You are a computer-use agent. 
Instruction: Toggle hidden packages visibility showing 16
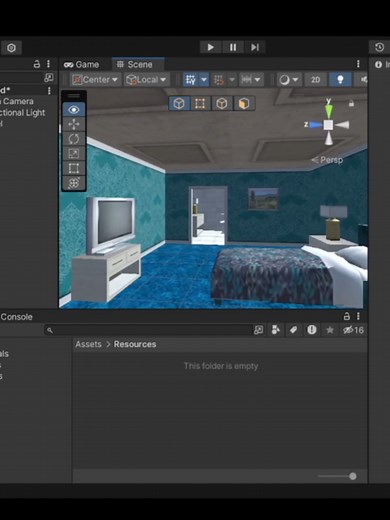point(354,330)
